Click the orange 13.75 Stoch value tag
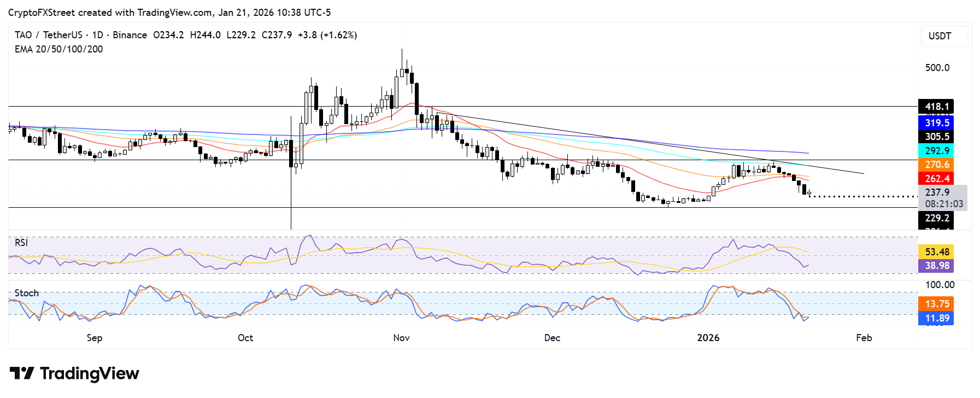 point(936,304)
